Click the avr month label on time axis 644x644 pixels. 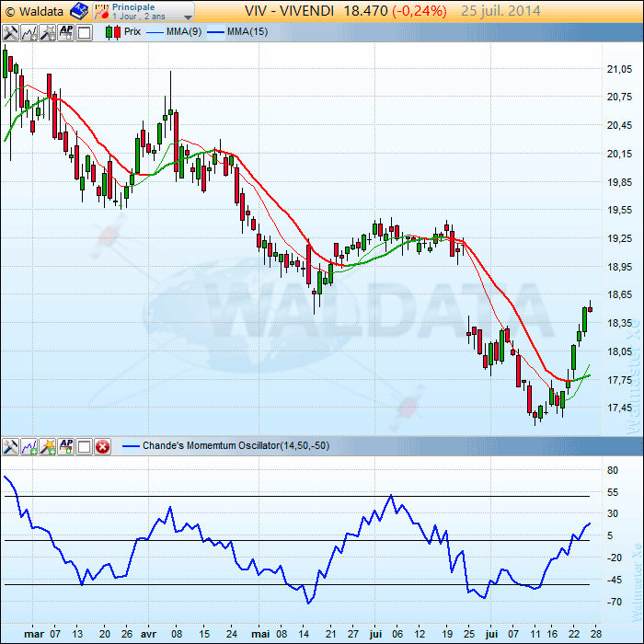click(148, 634)
